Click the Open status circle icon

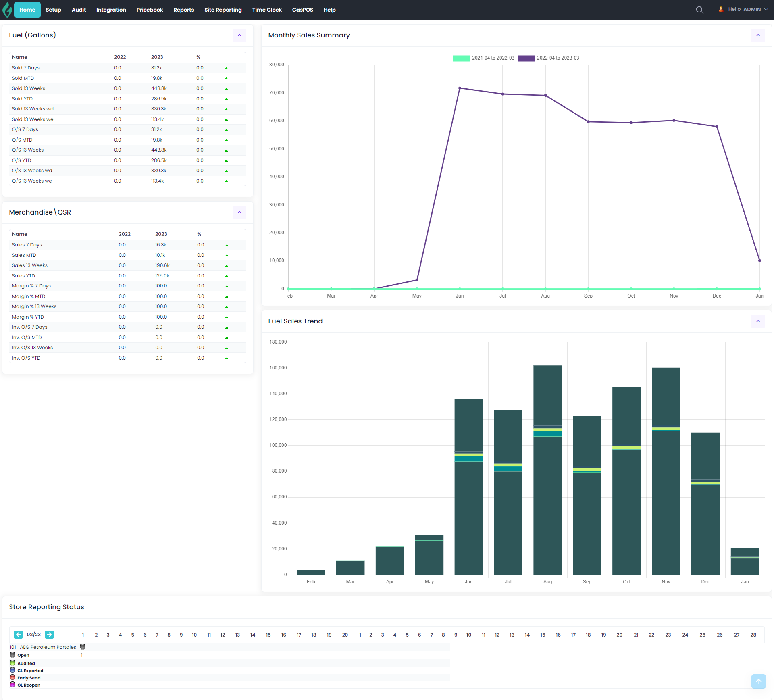(12, 655)
